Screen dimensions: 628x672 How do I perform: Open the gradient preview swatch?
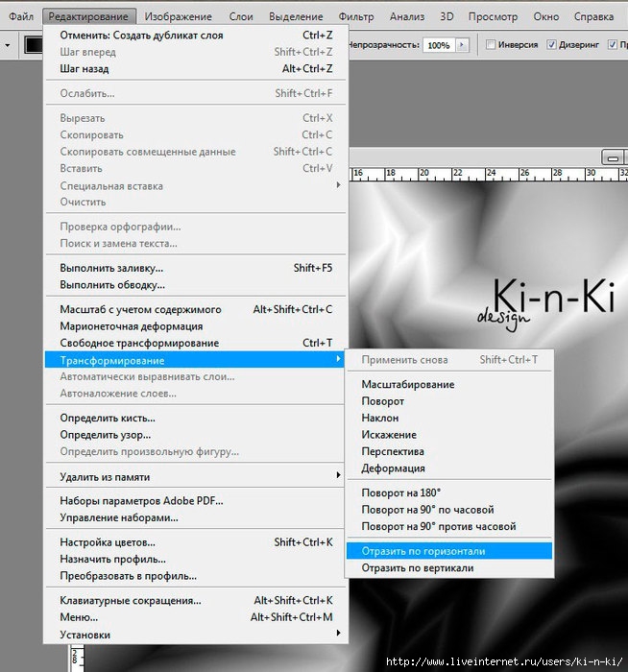34,45
